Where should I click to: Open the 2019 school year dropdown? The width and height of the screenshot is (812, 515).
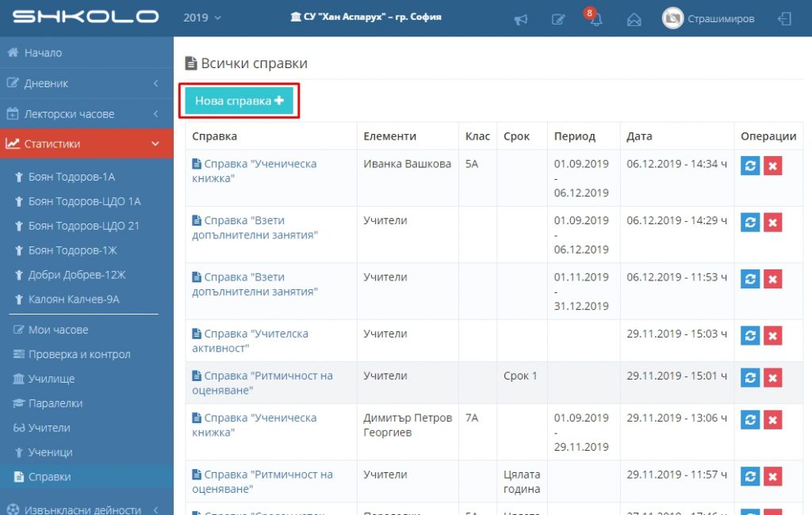pyautogui.click(x=202, y=17)
